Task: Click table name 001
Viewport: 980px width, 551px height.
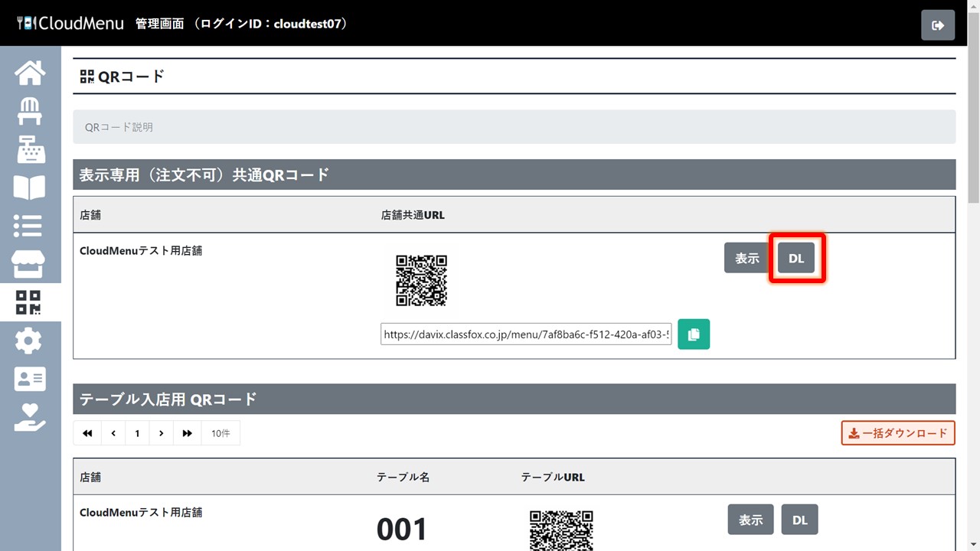Action: tap(402, 530)
